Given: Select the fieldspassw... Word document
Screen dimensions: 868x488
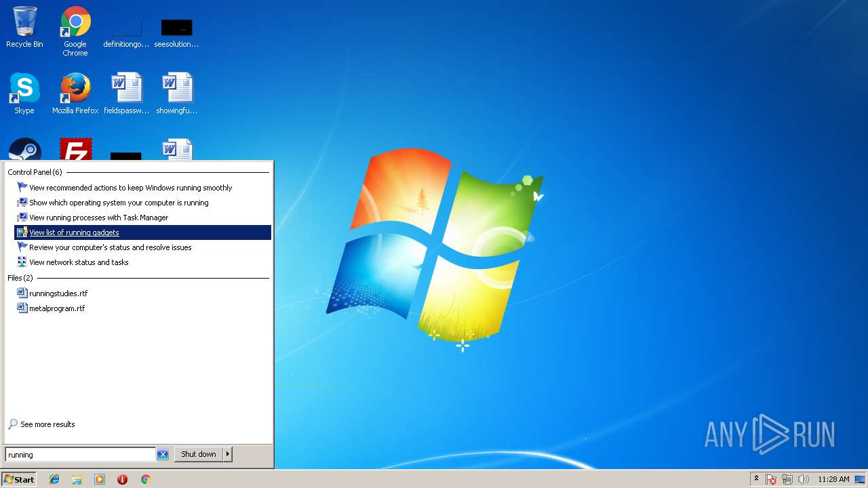Looking at the screenshot, I should (126, 94).
